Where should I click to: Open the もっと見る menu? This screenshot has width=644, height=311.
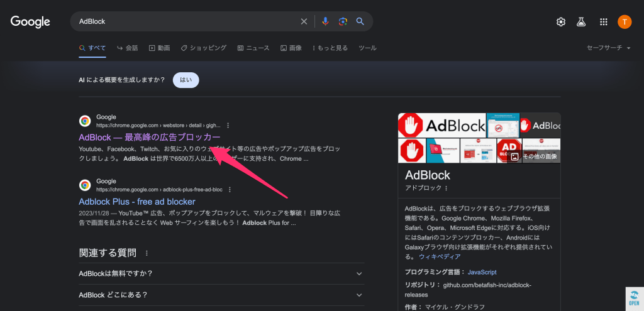tap(330, 48)
